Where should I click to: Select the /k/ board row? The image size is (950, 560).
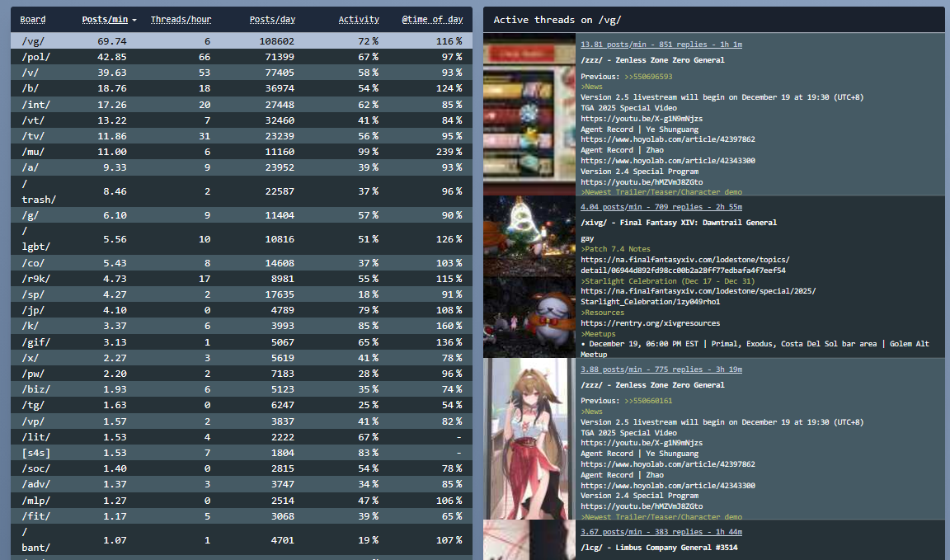click(x=241, y=326)
